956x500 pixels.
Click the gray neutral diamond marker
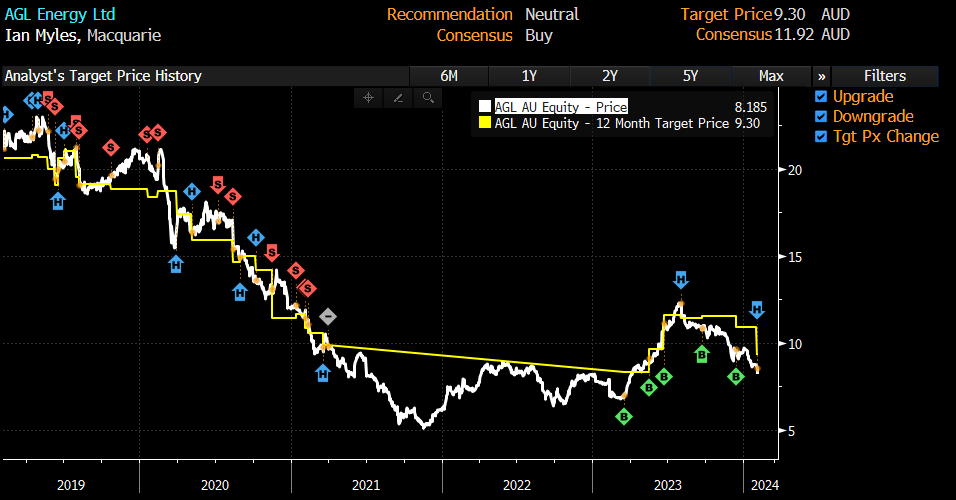pos(328,316)
